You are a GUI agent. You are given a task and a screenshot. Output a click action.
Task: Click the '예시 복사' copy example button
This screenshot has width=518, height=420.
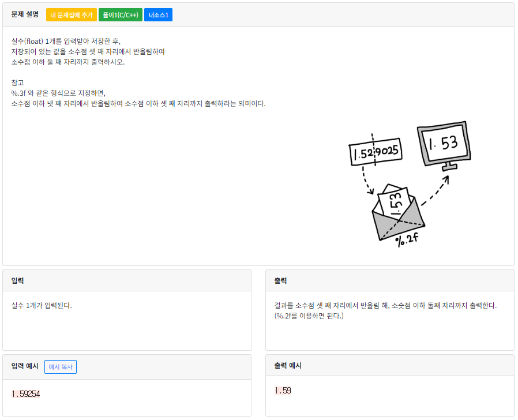60,367
